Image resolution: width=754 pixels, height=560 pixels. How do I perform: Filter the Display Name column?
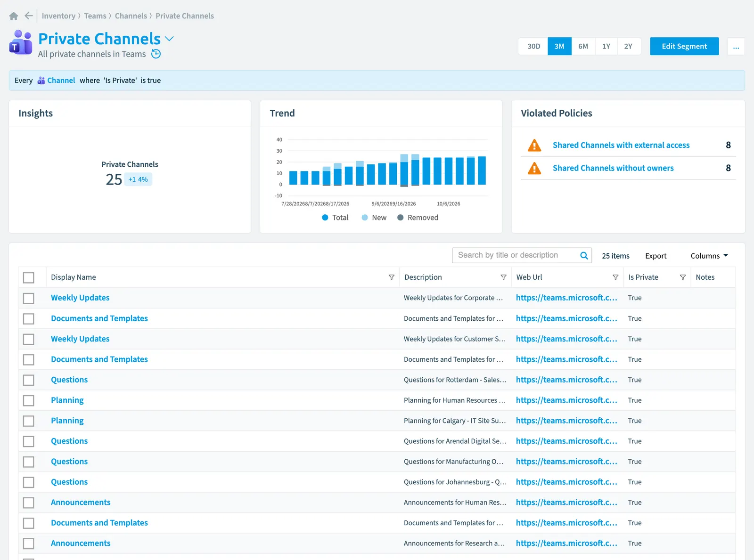click(x=391, y=277)
